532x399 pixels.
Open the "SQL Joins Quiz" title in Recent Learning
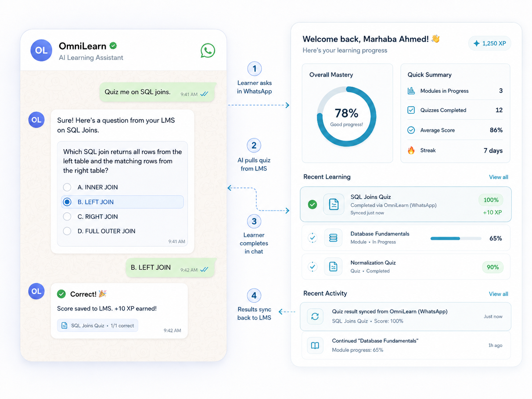[x=371, y=197]
